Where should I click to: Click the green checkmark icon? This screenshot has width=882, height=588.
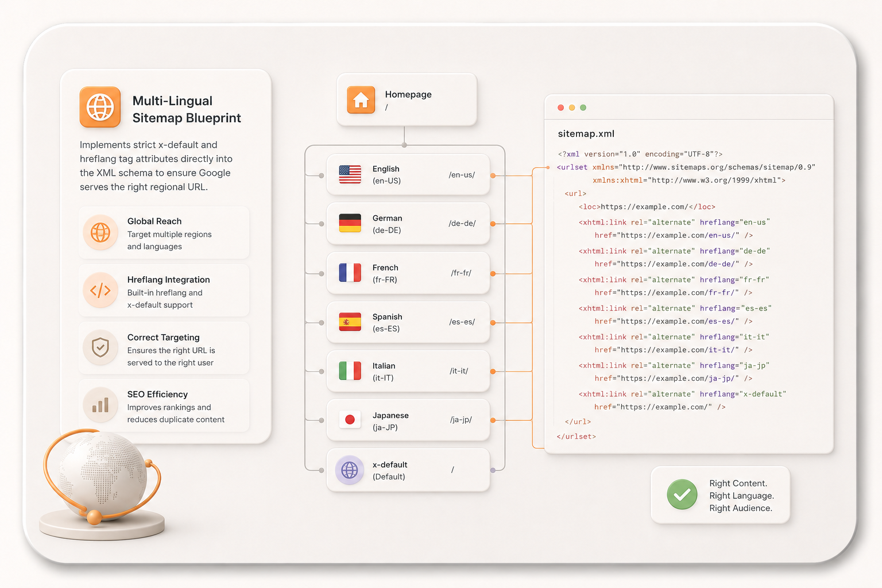(682, 494)
